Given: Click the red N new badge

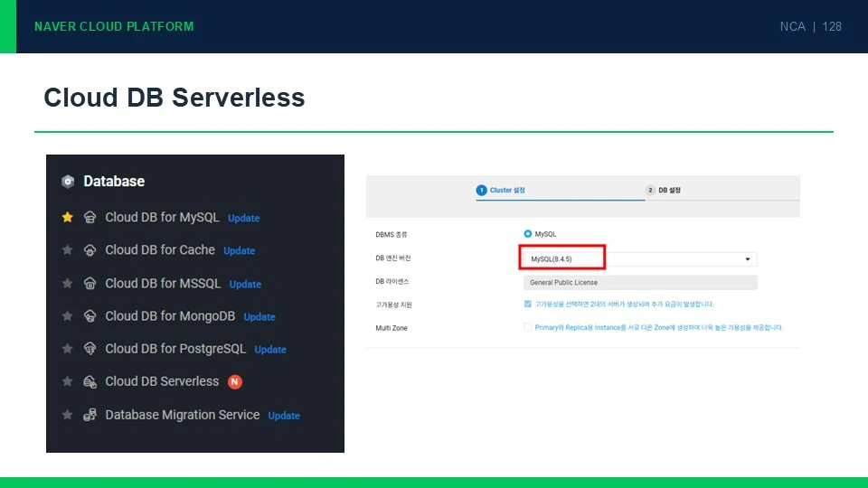Looking at the screenshot, I should (x=235, y=381).
